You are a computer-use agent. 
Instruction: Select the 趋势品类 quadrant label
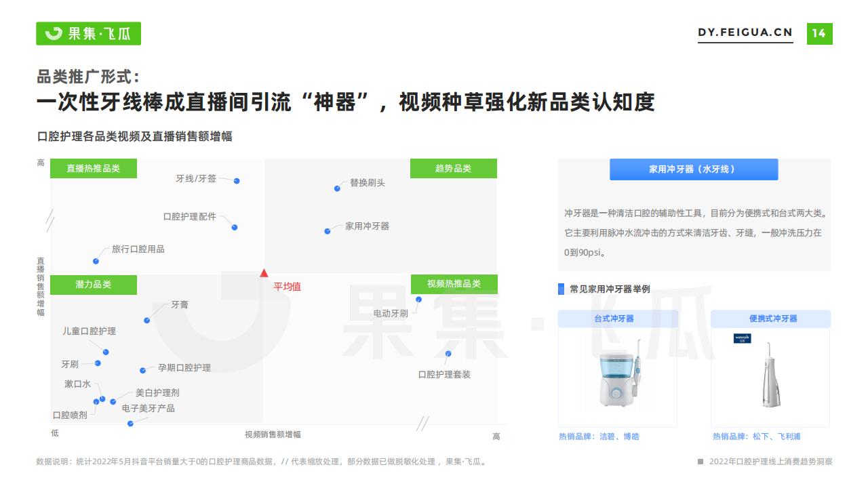coord(453,168)
